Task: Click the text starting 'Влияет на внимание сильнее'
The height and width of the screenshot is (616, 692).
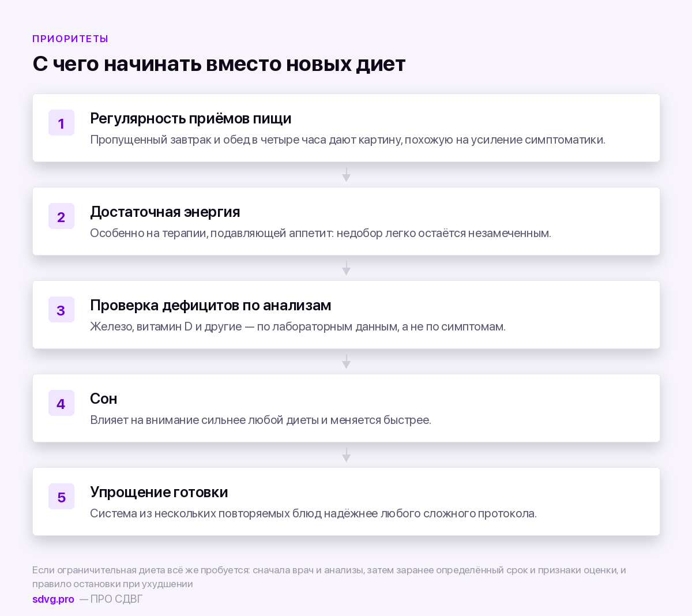Action: pyautogui.click(x=261, y=420)
